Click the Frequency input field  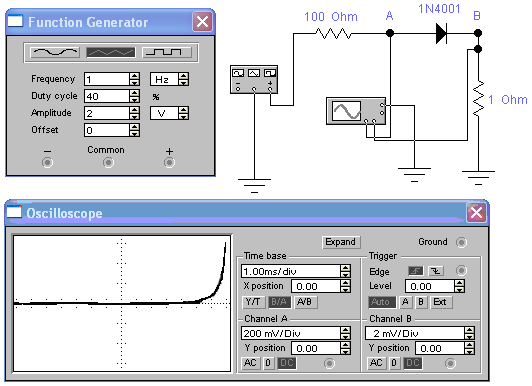[x=107, y=79]
